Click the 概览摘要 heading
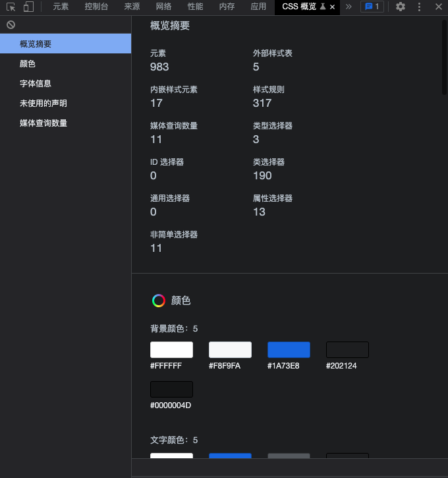This screenshot has width=448, height=478. (x=170, y=26)
